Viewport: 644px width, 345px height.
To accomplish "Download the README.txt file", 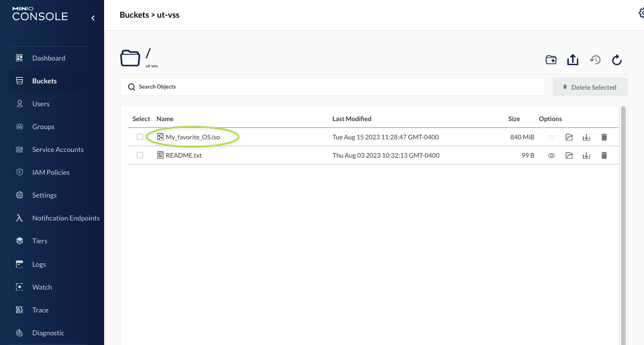I will [x=586, y=155].
